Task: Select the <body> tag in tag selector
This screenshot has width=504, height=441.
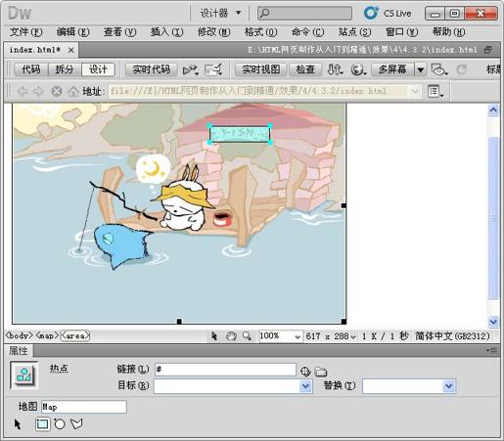Action: (x=20, y=335)
